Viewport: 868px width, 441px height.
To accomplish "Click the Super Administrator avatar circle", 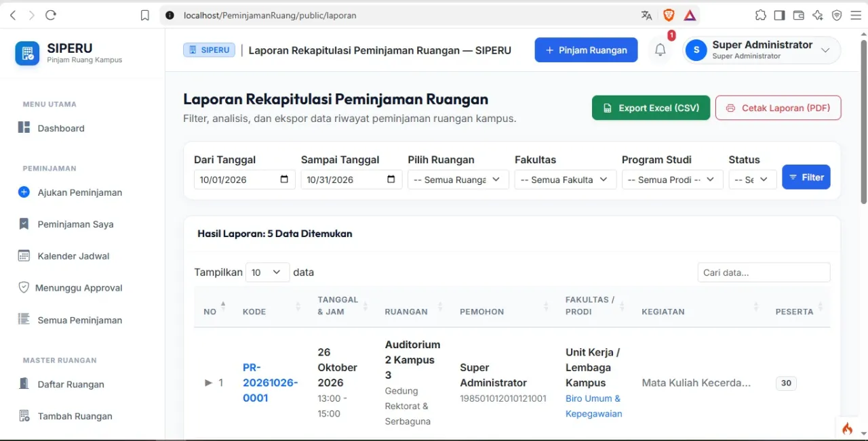I will [696, 50].
